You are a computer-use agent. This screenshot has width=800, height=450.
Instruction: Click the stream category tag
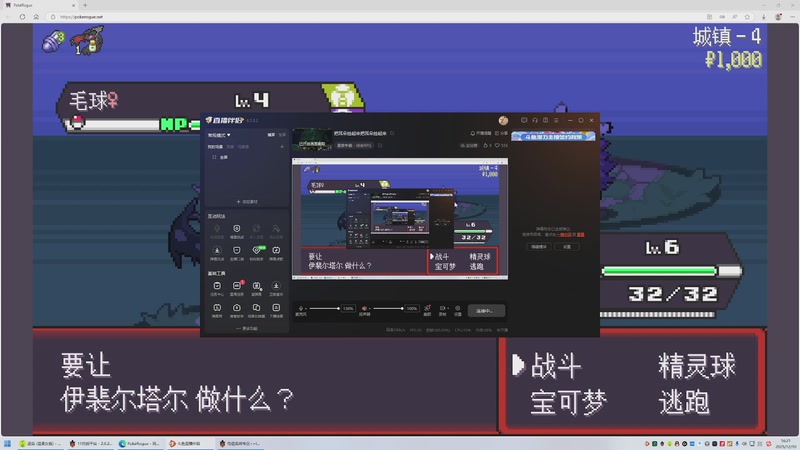(355, 145)
